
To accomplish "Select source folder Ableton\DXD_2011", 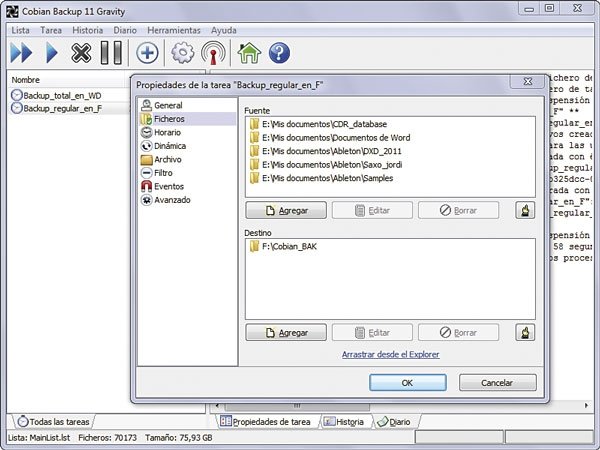I will (x=325, y=151).
